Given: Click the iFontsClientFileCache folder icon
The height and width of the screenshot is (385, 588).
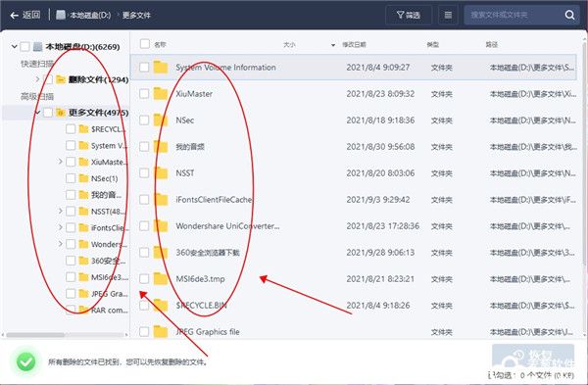Looking at the screenshot, I should [x=161, y=200].
